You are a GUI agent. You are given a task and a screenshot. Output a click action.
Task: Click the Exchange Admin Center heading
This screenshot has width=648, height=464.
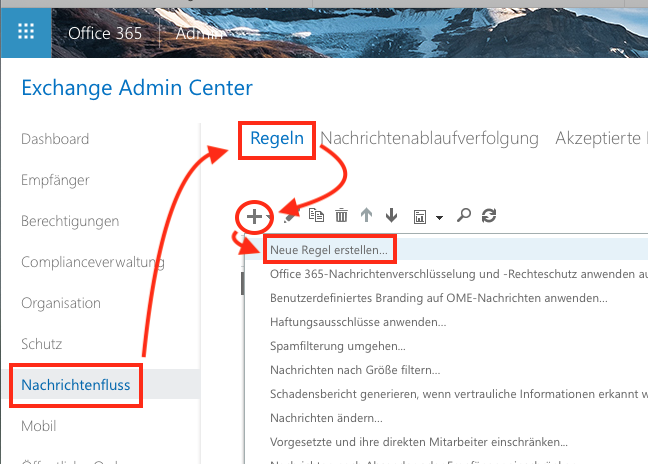tap(137, 88)
